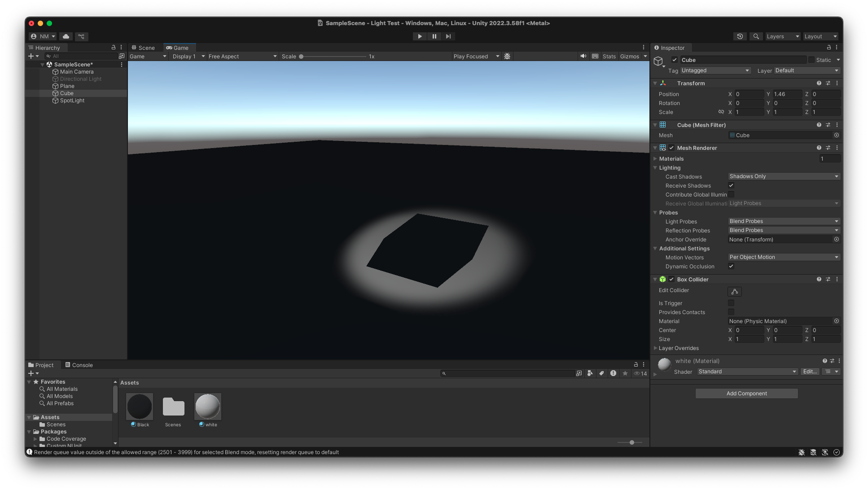Screen dimensions: 868x490
Task: Open the mesh picker beside the Cube mesh field
Action: pos(837,135)
